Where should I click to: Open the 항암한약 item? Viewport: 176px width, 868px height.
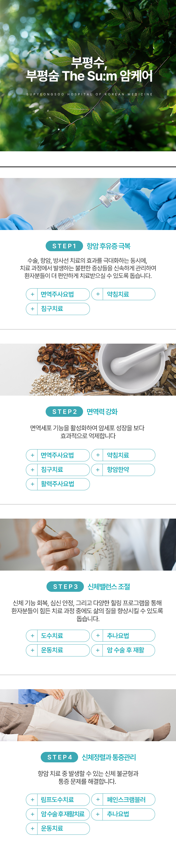[123, 470]
